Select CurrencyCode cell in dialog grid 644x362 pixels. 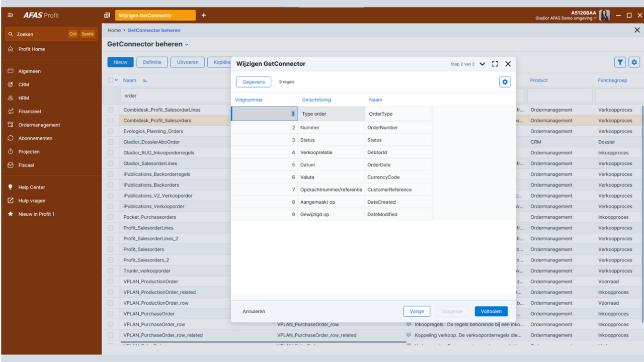pyautogui.click(x=398, y=177)
